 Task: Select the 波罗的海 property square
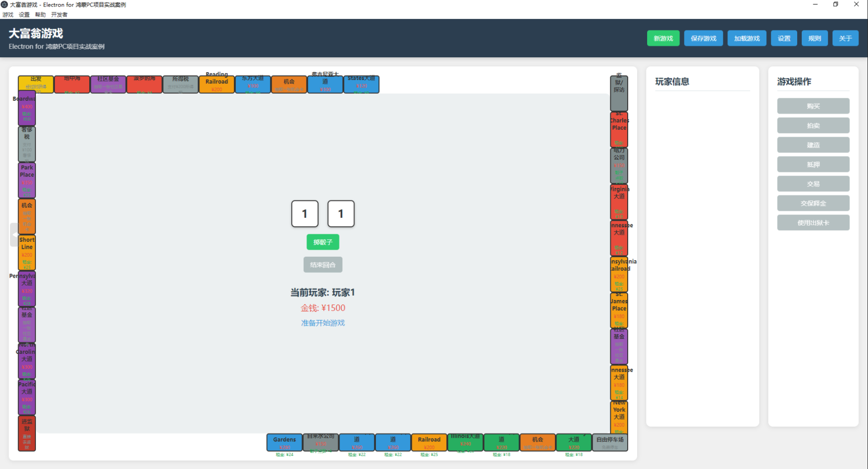pyautogui.click(x=145, y=84)
